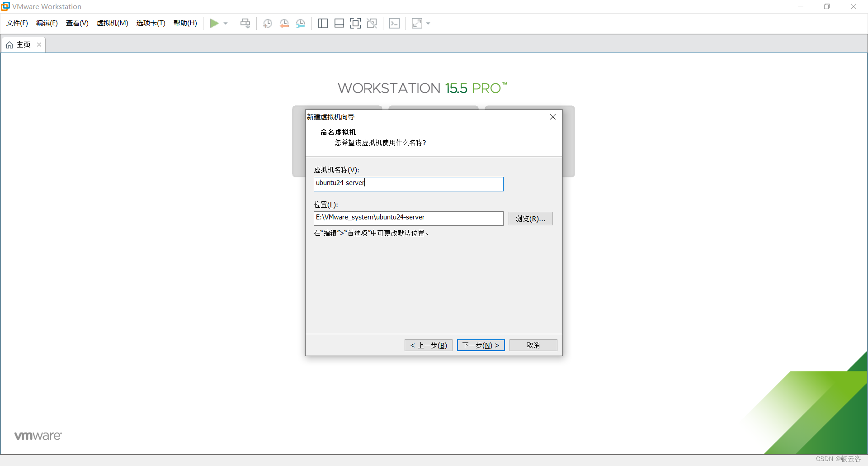Click the 虚拟机名称 input field
Screen dimensions: 868x466
(408, 184)
